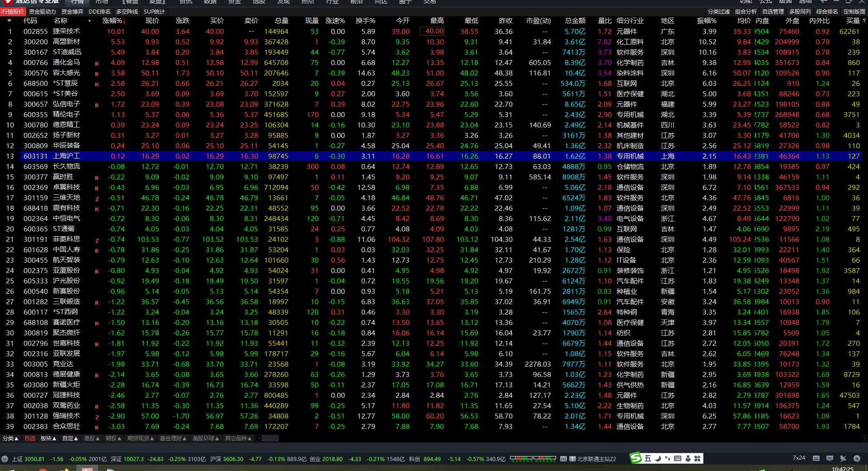This screenshot has width=868, height=471.
Task: Open the Sogou soft keyboard icon
Action: pyautogui.click(x=677, y=458)
